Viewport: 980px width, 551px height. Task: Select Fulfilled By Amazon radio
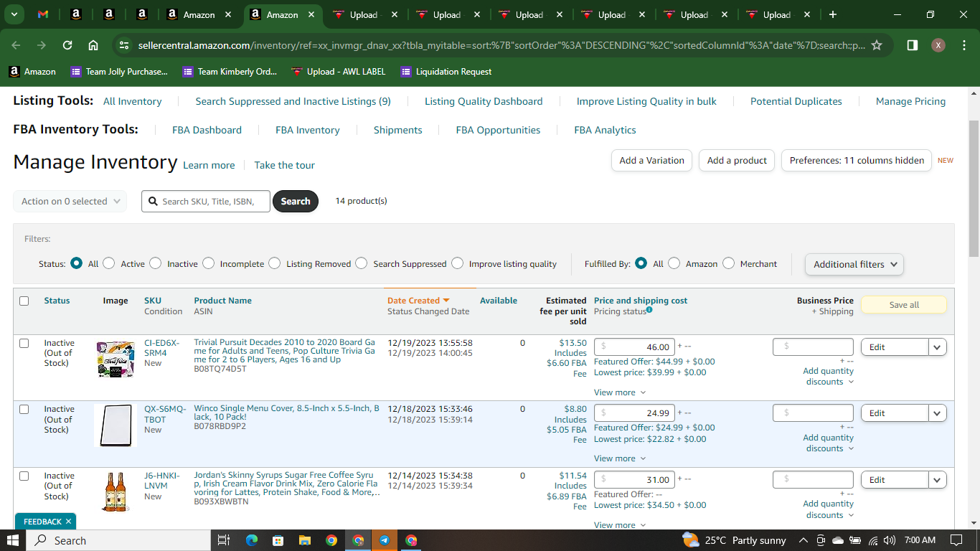[674, 263]
